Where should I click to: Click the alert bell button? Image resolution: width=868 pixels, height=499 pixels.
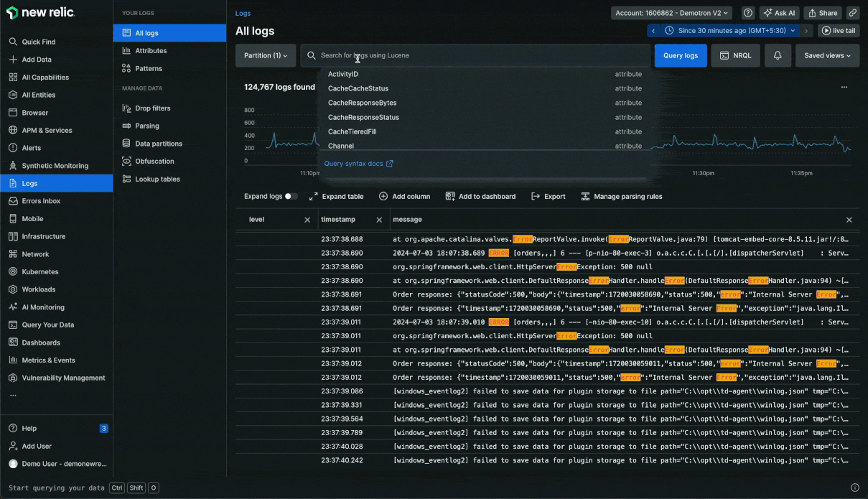click(x=778, y=55)
